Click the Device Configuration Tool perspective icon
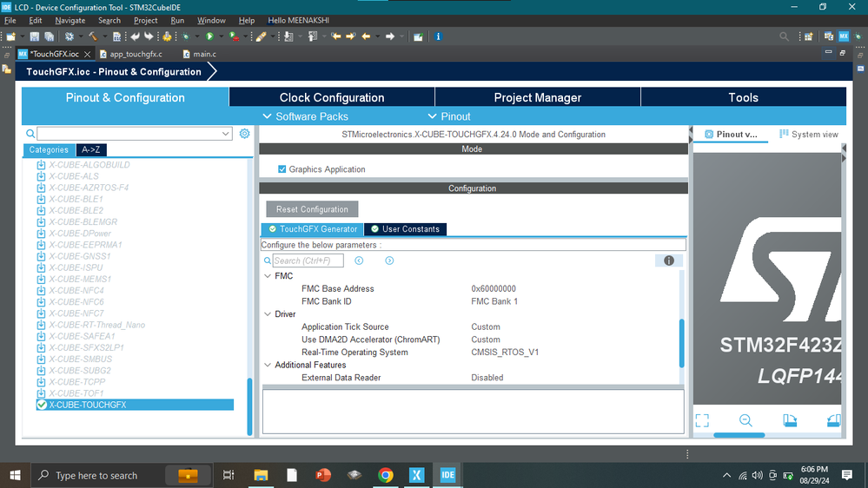This screenshot has width=868, height=488. [844, 36]
